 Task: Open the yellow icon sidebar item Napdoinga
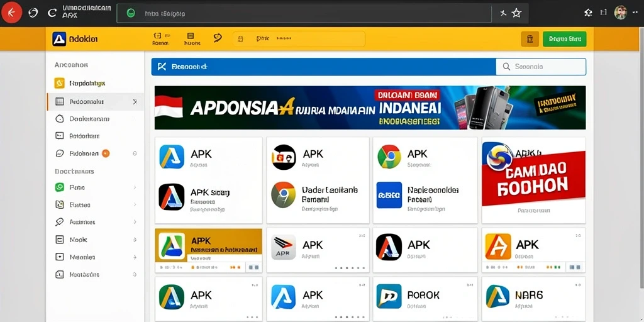pyautogui.click(x=80, y=84)
